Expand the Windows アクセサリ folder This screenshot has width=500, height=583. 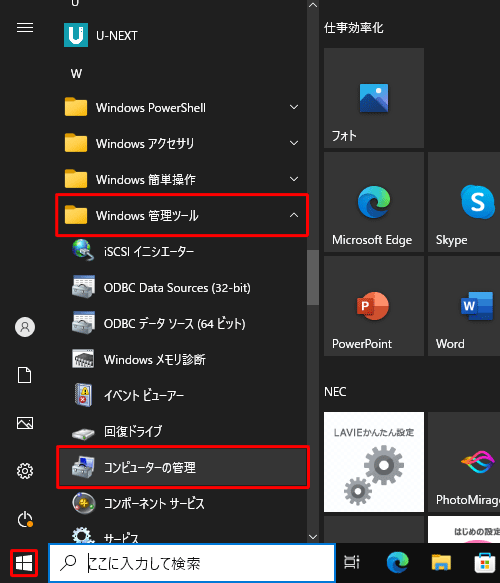(182, 143)
